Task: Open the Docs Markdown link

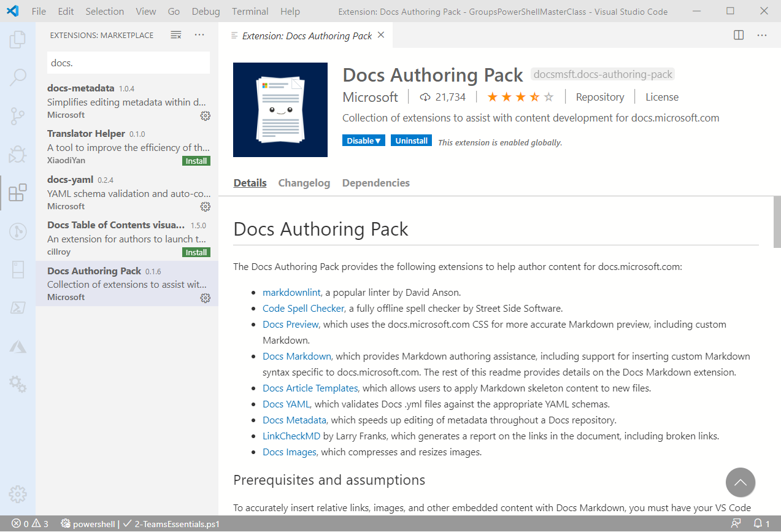Action: pos(297,356)
